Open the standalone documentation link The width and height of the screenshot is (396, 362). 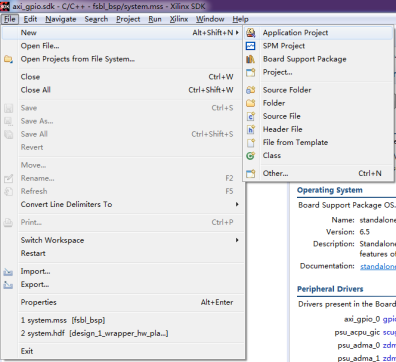click(378, 266)
